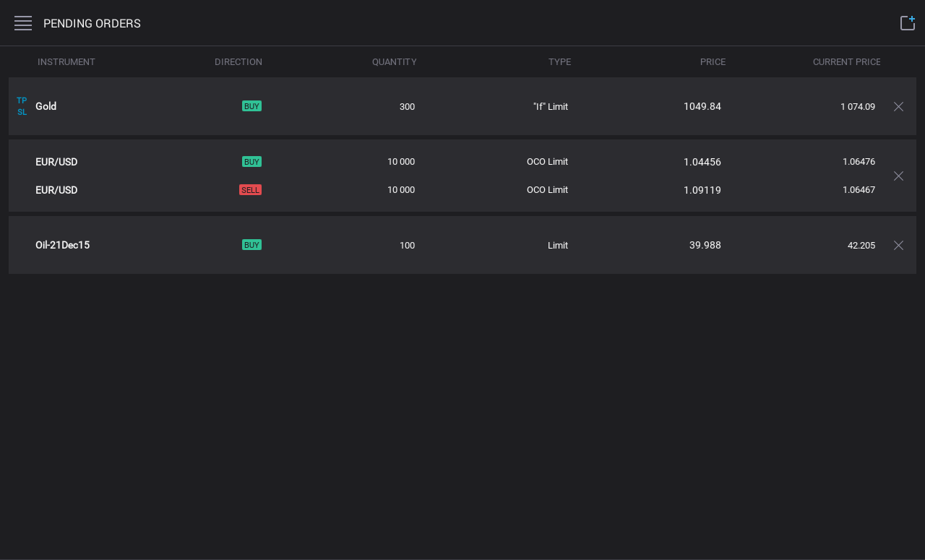Sort by the Quantity column header
Screen dimensions: 925x560
395,62
